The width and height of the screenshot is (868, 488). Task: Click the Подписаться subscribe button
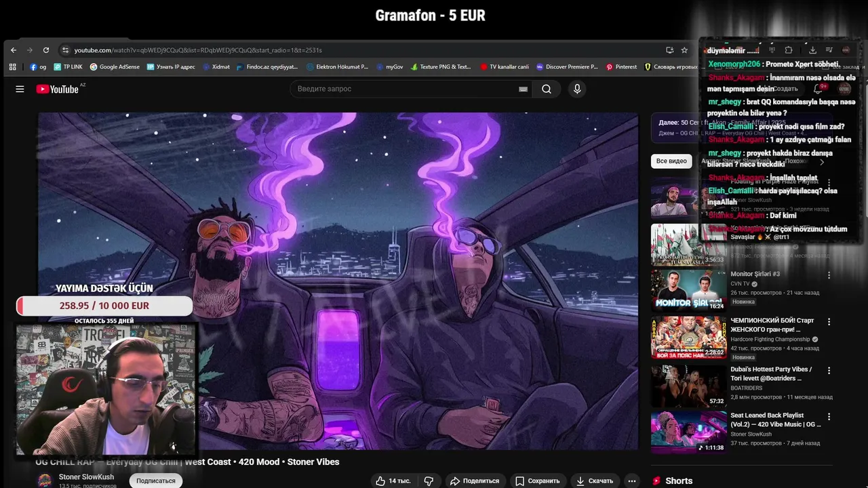tap(156, 481)
